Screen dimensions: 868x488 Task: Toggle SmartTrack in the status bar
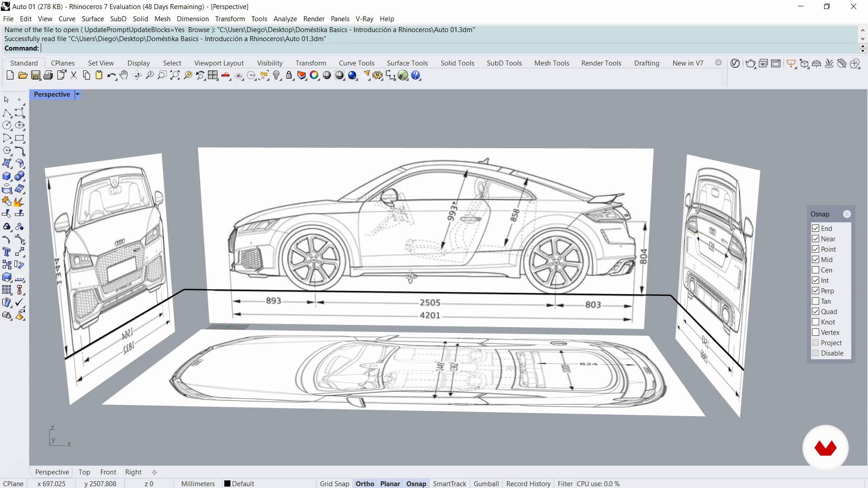449,484
